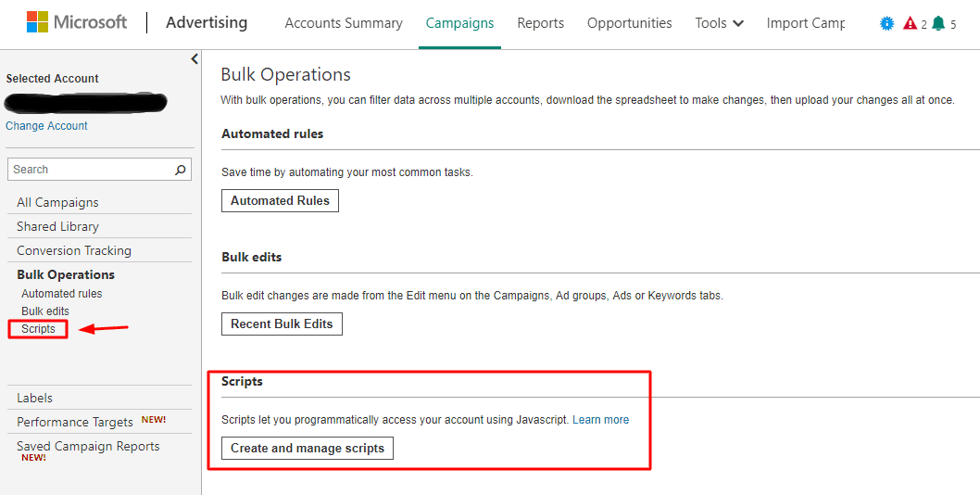Select the Campaigns tab
980x495 pixels.
[x=460, y=23]
